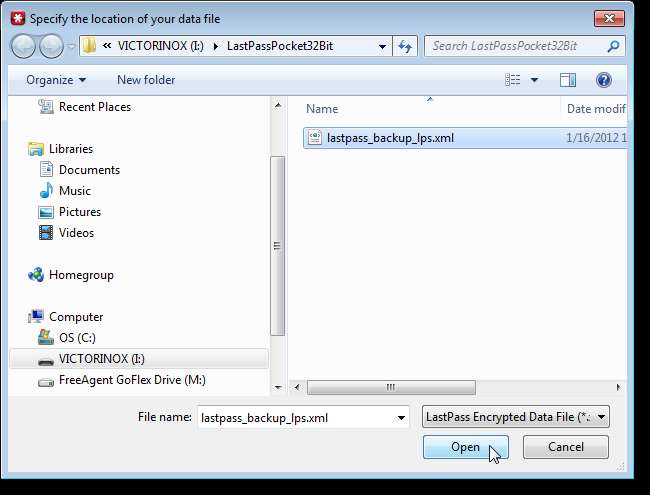650x495 pixels.
Task: Sort by Date modified column header
Action: [596, 109]
